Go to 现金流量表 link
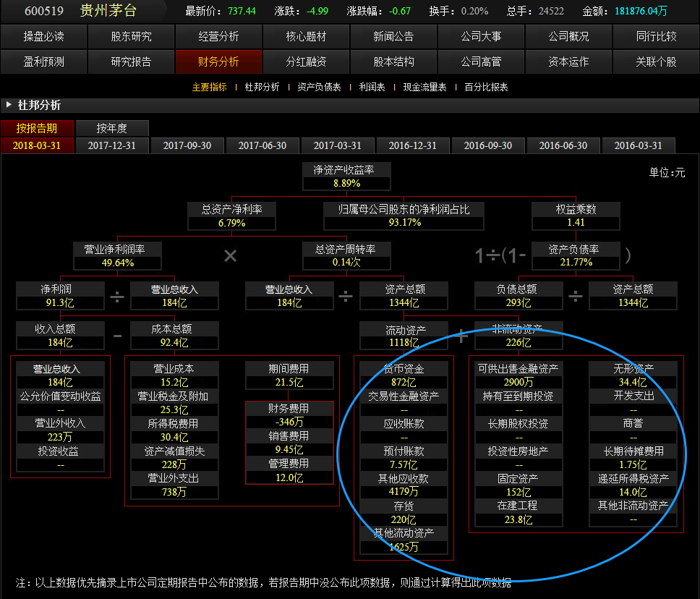The height and width of the screenshot is (599, 700). click(x=424, y=87)
